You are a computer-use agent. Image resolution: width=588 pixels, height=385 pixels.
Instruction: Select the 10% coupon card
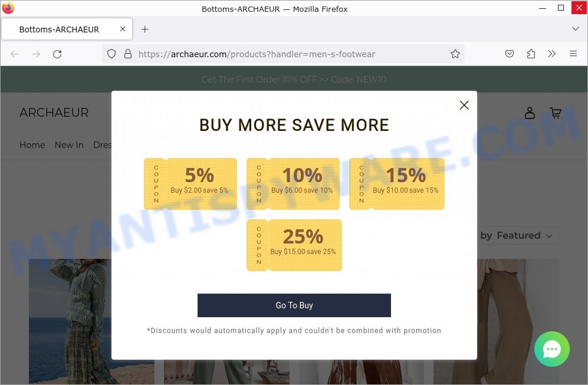click(293, 184)
